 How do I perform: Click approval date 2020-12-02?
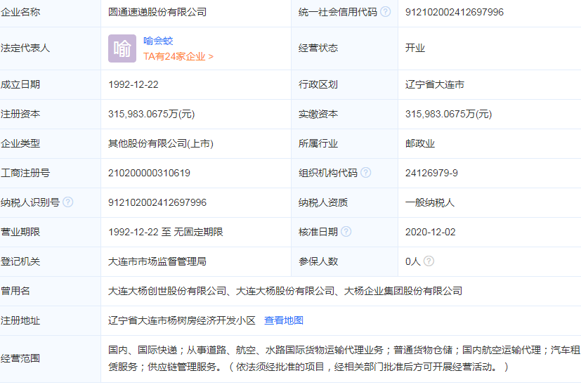pos(430,232)
